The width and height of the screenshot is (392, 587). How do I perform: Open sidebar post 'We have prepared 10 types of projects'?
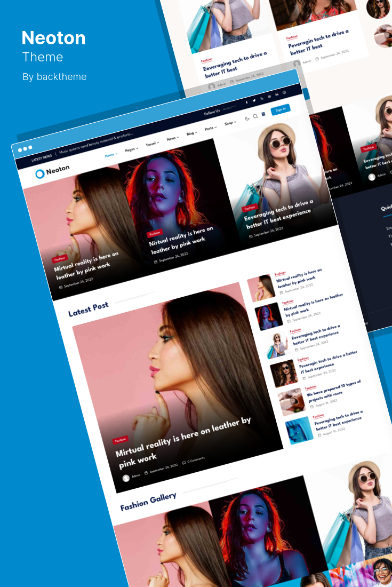tap(334, 391)
